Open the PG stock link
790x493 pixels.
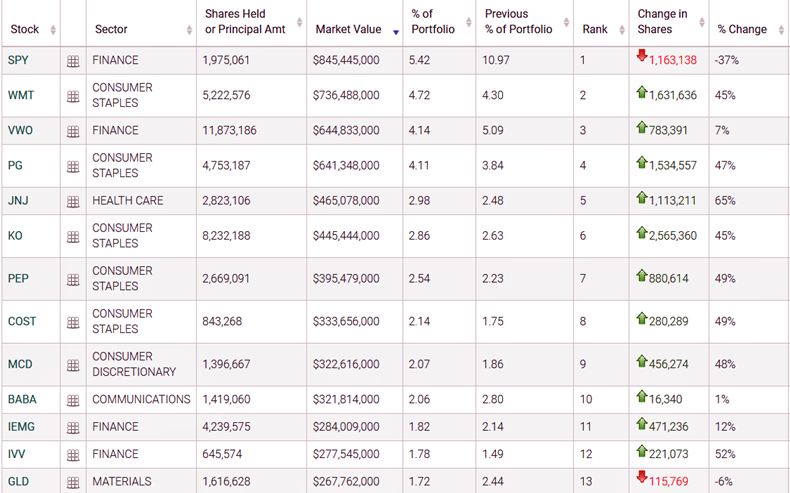pos(15,166)
